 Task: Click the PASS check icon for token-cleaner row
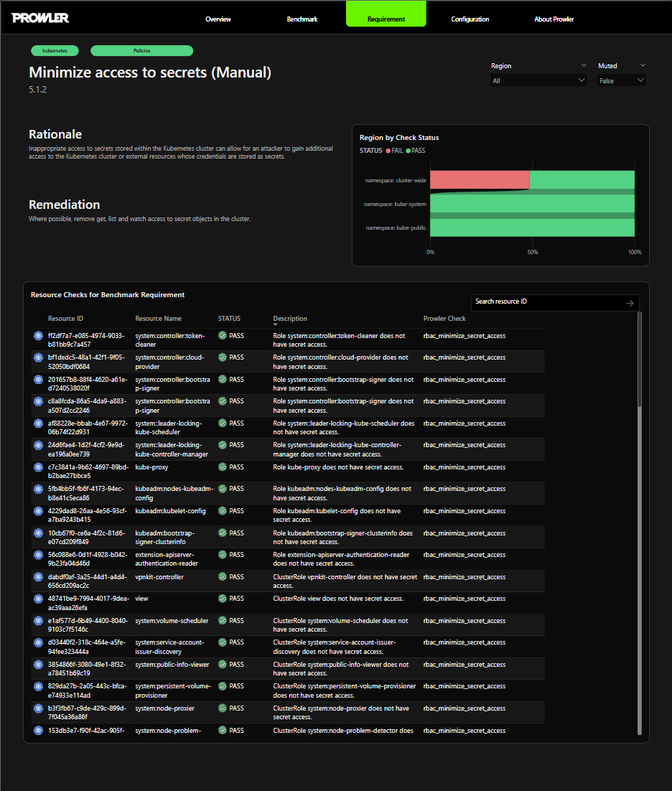tap(223, 335)
